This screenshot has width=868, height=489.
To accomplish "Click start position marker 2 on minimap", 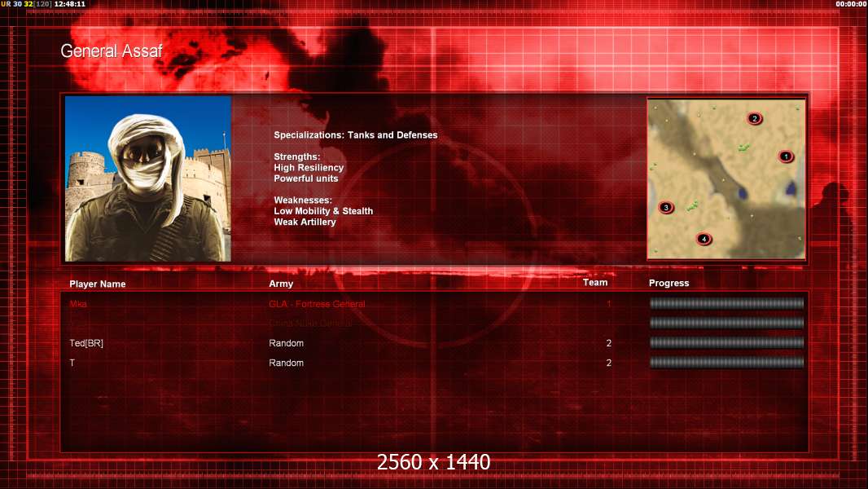I will pyautogui.click(x=754, y=118).
